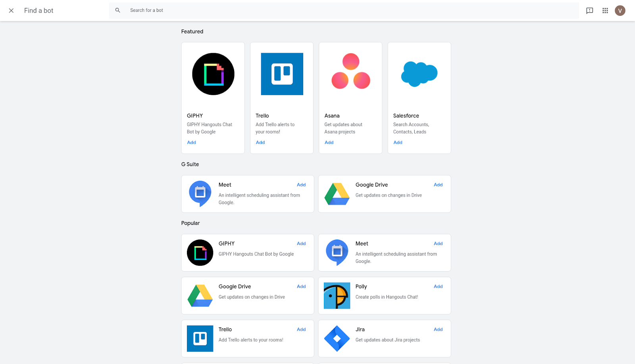Click the Polly parrot icon
This screenshot has height=364, width=635.
[x=337, y=295]
